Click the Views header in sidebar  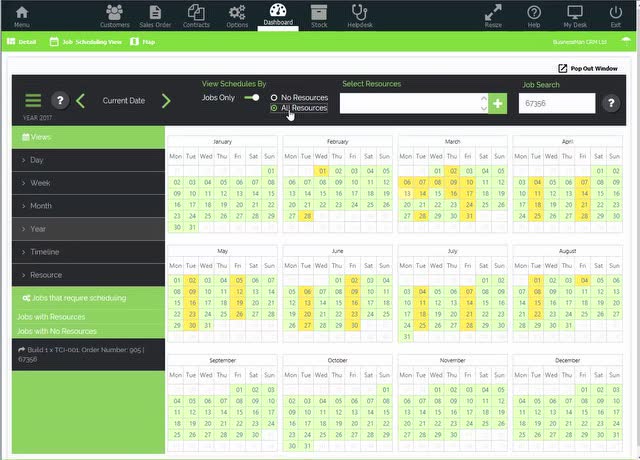click(88, 137)
